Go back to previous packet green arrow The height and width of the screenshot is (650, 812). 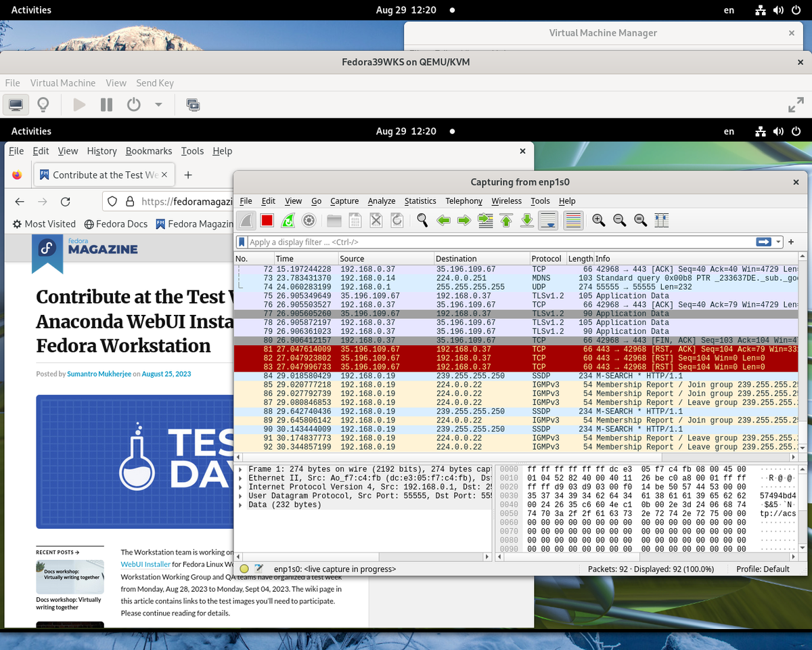(443, 220)
